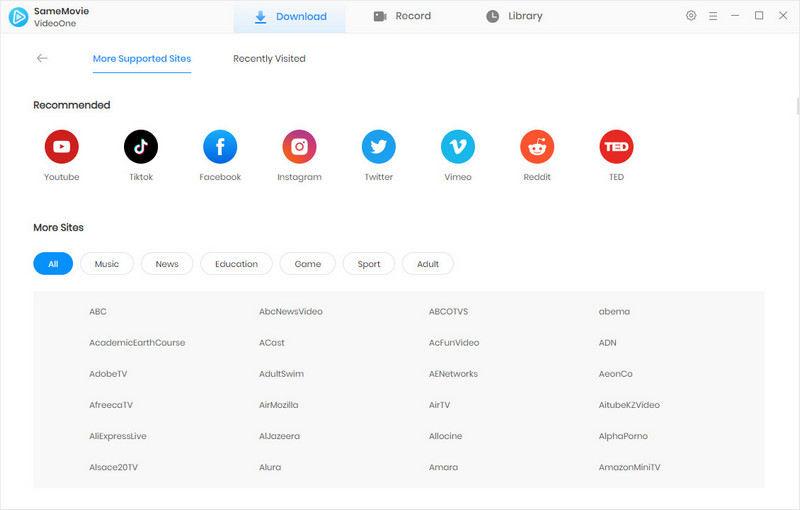Open the hamburger menu icon
This screenshot has width=800, height=510.
click(713, 16)
